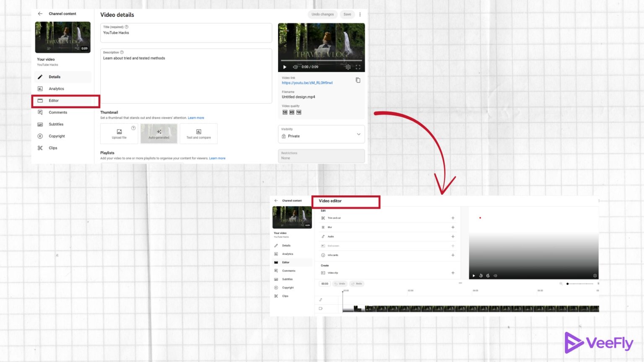
Task: Choose the Upload file thumbnail option
Action: pyautogui.click(x=119, y=133)
